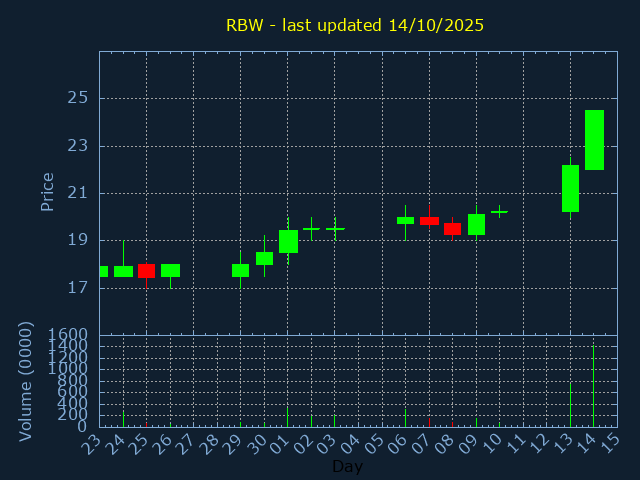
Task: Click the 17 price axis label
Action: coord(78,288)
